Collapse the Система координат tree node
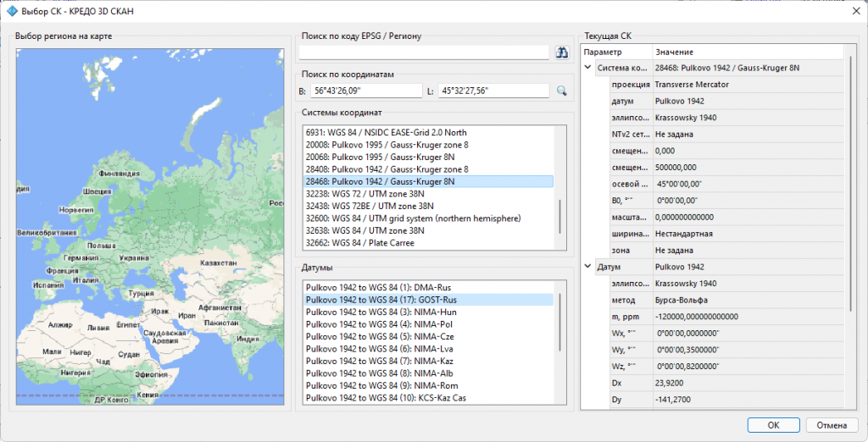The height and width of the screenshot is (442, 868). pos(588,68)
